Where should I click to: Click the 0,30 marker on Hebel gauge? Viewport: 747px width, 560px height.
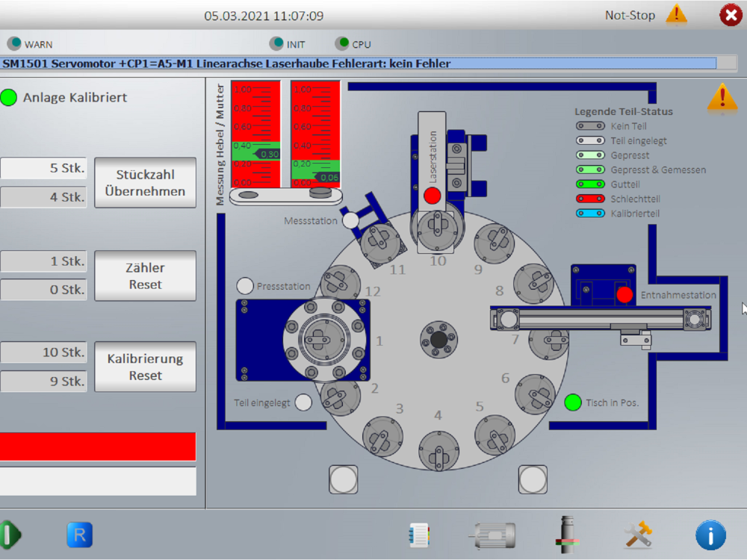click(x=267, y=155)
